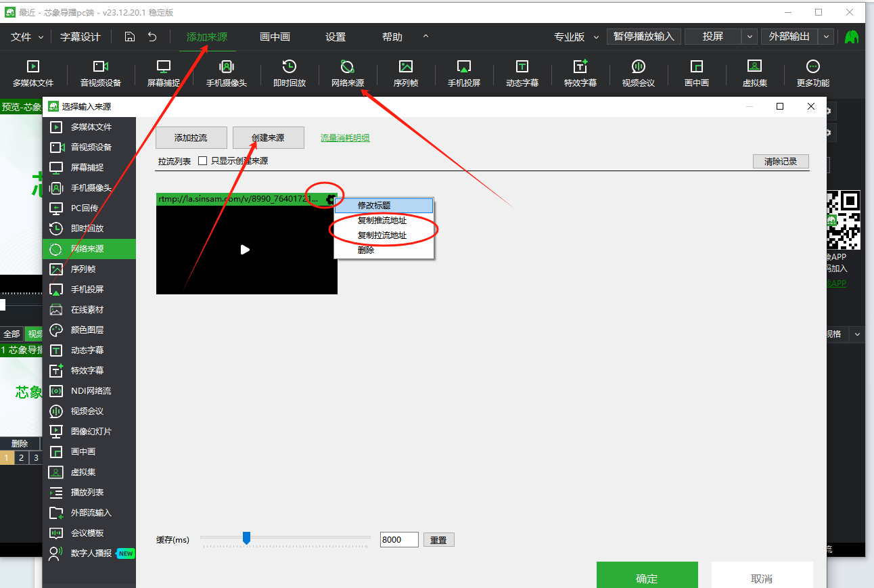
Task: Click the 缓存 buffer slider handle
Action: point(247,538)
